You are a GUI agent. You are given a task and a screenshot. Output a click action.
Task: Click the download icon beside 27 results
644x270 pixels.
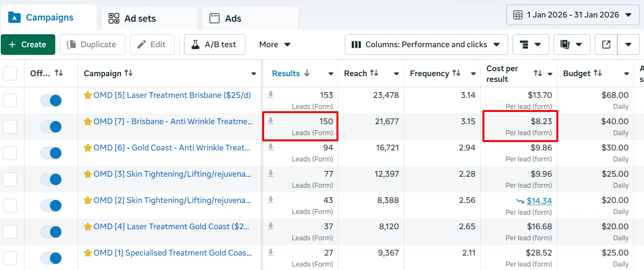271,252
